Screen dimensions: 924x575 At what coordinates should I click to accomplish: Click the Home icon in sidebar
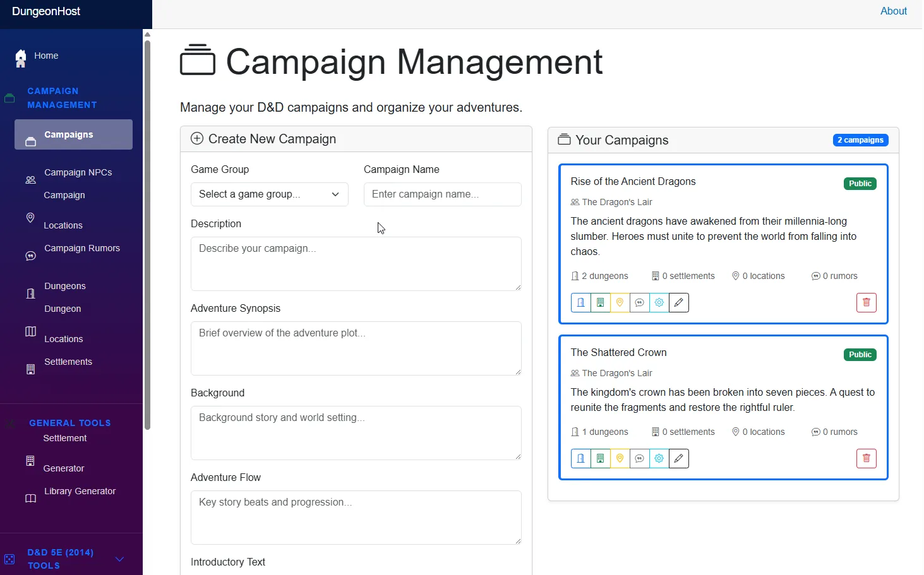pyautogui.click(x=21, y=57)
